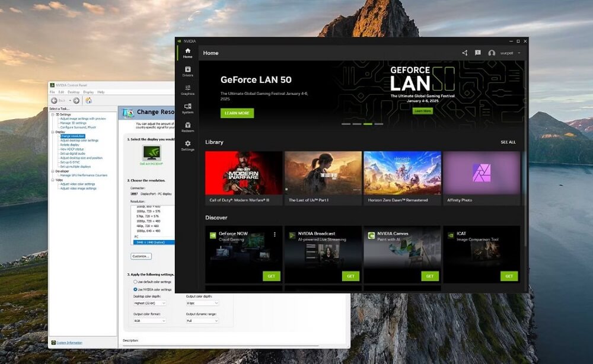Image resolution: width=593 pixels, height=364 pixels.
Task: Click GET button on NVIDIA Canvas card
Action: (x=430, y=276)
